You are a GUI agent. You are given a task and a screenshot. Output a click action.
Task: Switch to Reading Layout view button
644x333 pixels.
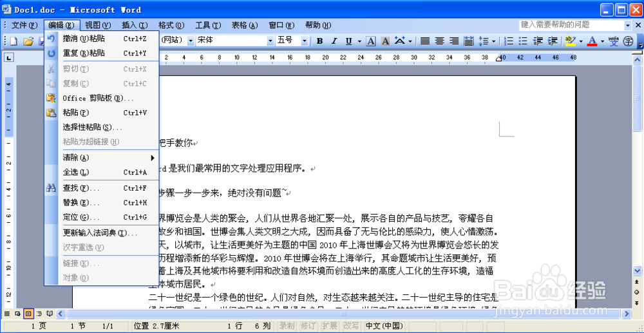point(50,314)
